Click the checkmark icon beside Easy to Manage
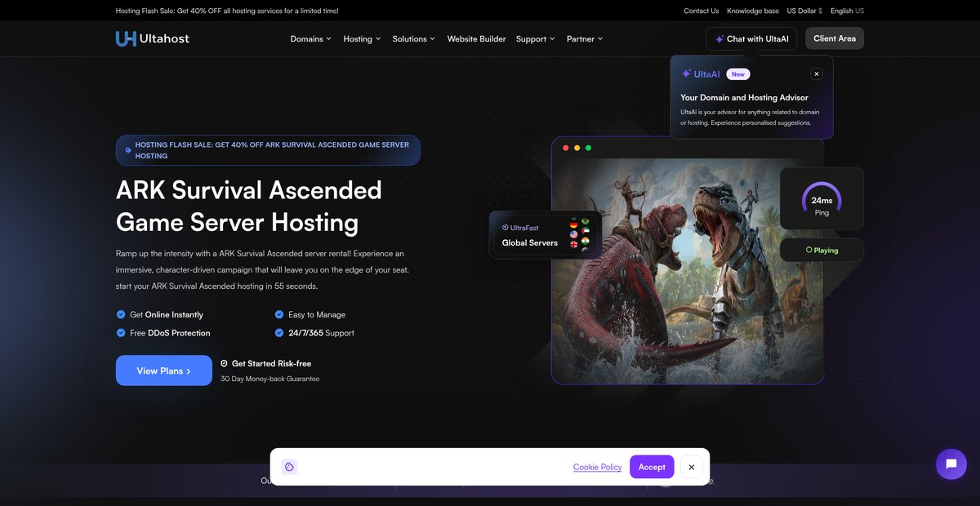 pos(279,314)
